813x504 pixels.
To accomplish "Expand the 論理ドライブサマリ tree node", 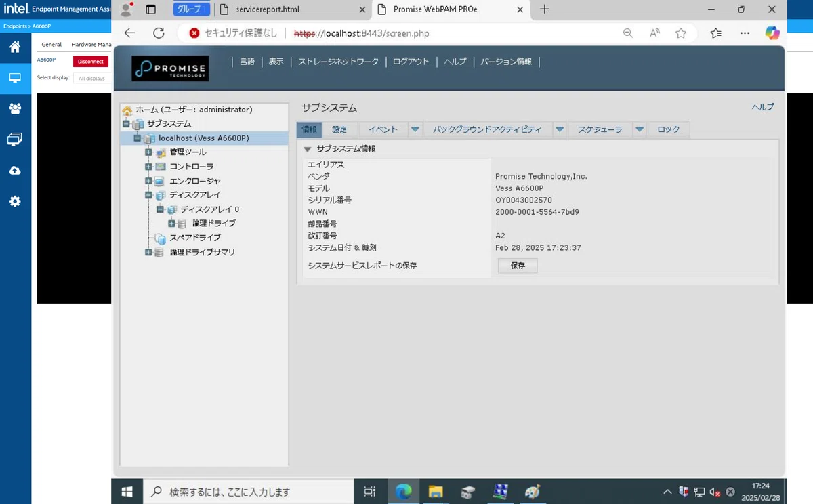I will pos(148,252).
